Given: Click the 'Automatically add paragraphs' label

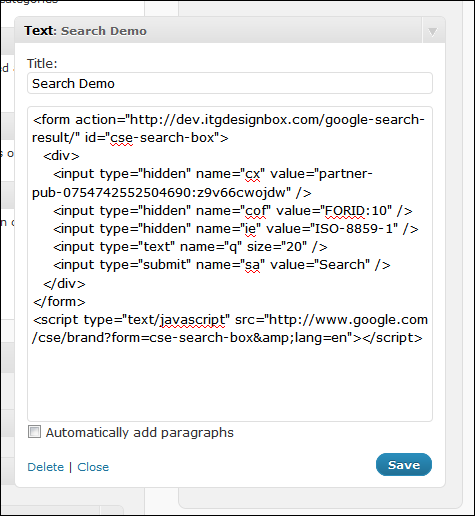Looking at the screenshot, I should [x=140, y=432].
